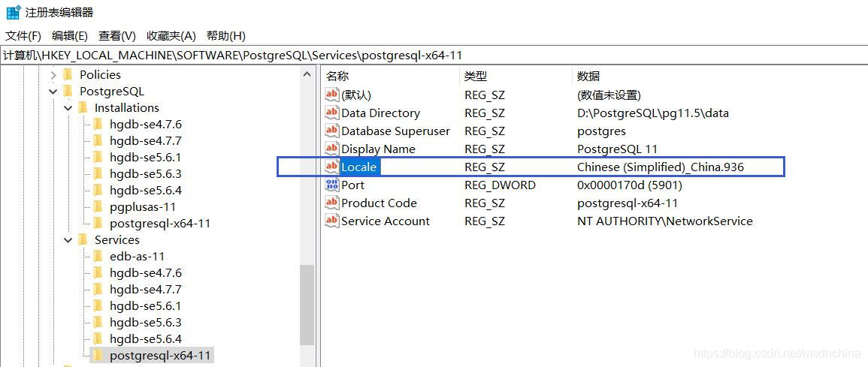The width and height of the screenshot is (868, 367).
Task: Click data value NT AUTHORITY\NetworkService
Action: click(665, 221)
